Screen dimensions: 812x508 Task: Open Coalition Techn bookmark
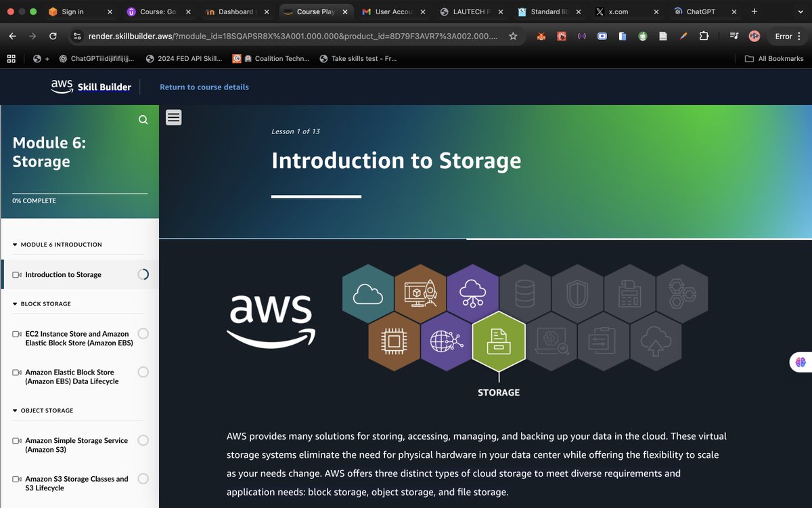(271, 59)
